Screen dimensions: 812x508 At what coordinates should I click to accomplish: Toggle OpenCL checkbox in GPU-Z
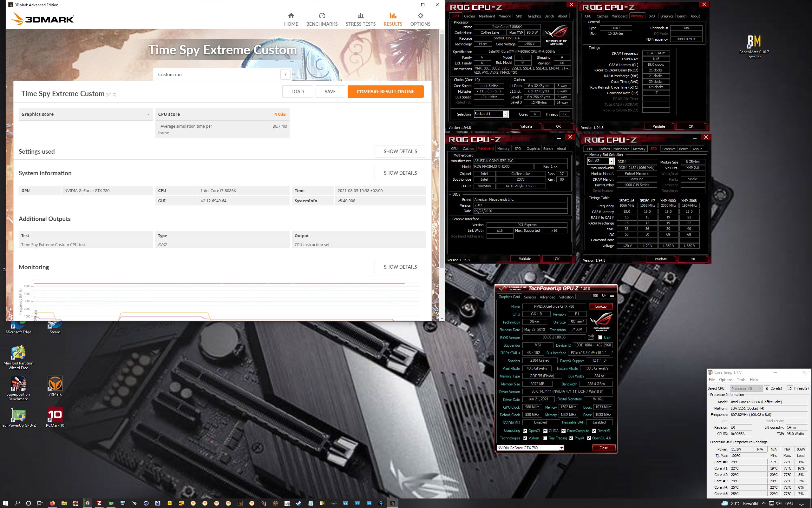point(525,431)
